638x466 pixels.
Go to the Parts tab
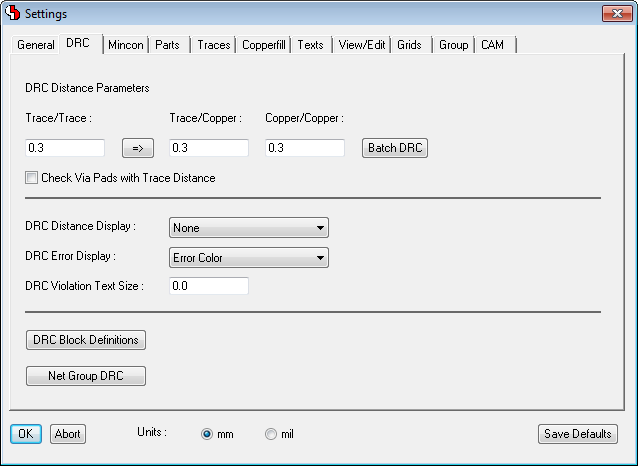coord(168,45)
